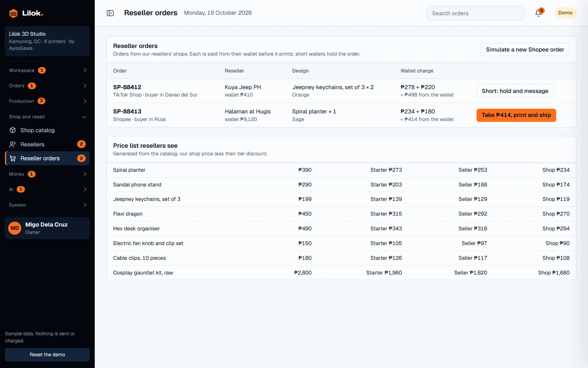Click reseller Kuya Jeep PH
This screenshot has height=368, width=588.
coord(243,87)
